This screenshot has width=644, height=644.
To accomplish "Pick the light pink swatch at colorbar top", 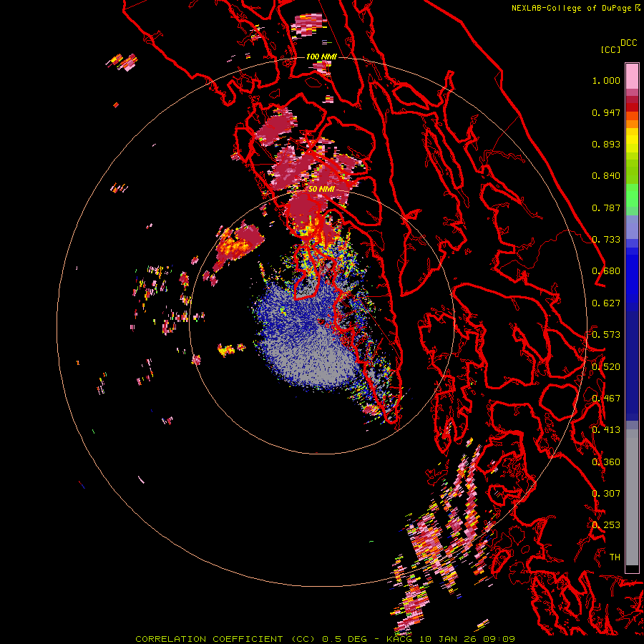I will pyautogui.click(x=632, y=76).
